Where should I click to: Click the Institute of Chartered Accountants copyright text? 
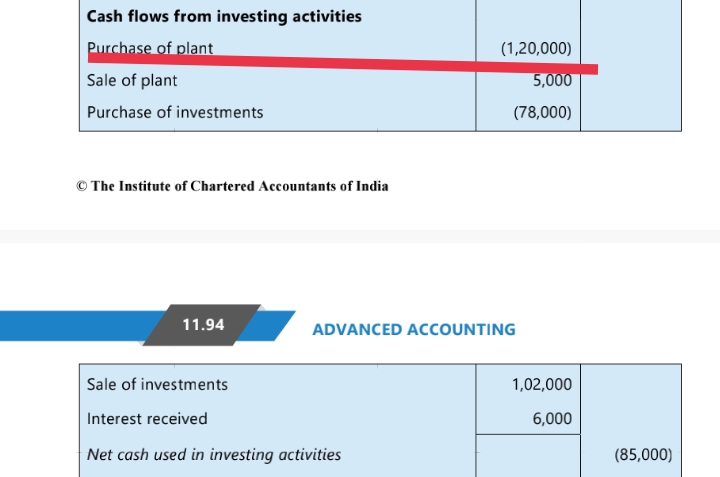pyautogui.click(x=232, y=186)
